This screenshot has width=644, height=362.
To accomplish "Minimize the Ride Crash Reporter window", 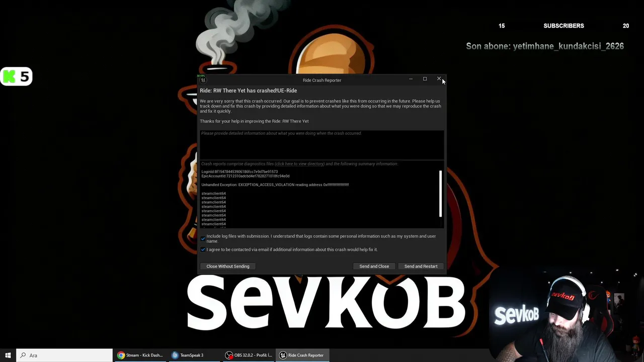I will [411, 79].
